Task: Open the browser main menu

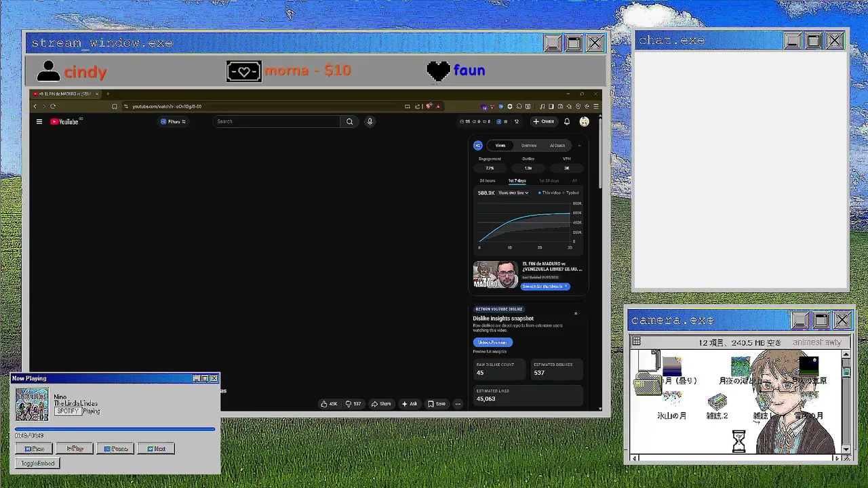Action: point(596,106)
